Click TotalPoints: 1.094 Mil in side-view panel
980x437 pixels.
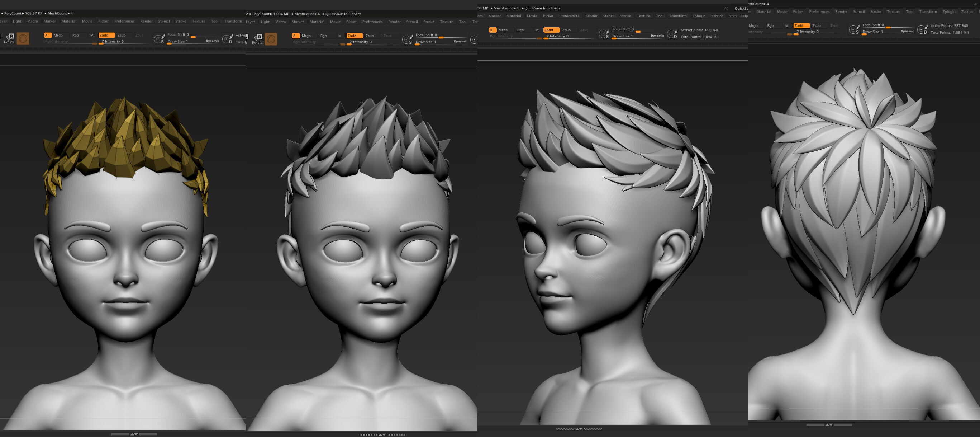[x=699, y=37]
